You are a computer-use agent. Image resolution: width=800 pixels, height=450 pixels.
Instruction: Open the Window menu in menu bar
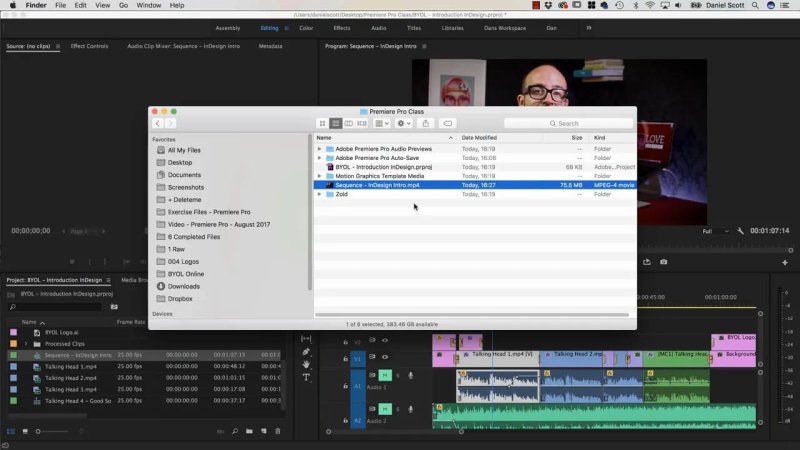point(148,5)
